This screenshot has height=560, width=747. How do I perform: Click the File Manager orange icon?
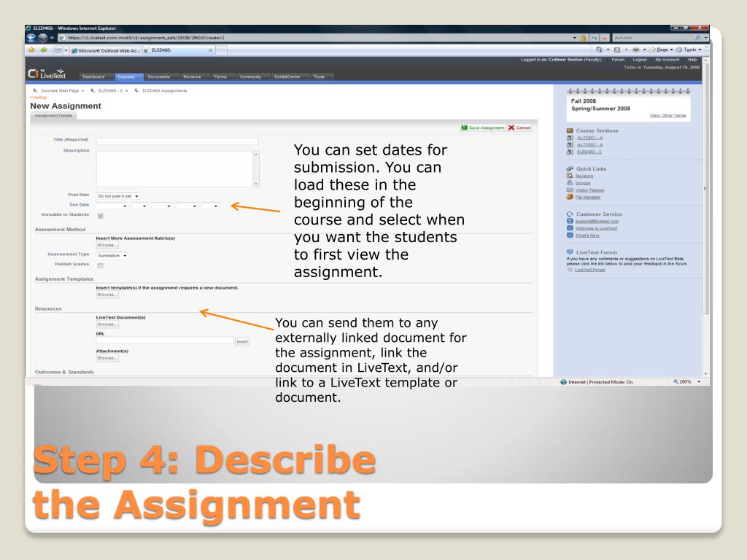[x=570, y=197]
